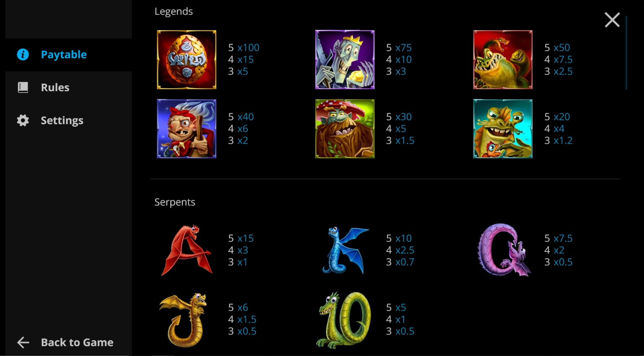This screenshot has width=644, height=356.
Task: Select the golden dragon J symbol
Action: [x=183, y=320]
